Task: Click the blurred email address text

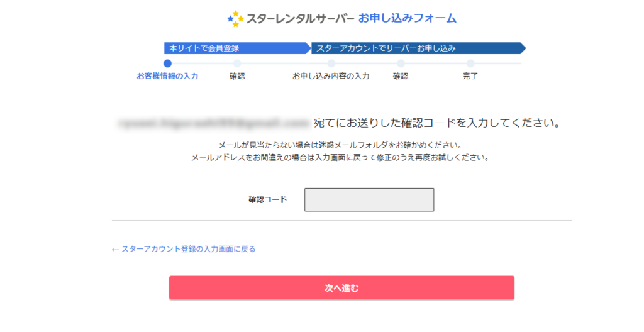Action: point(214,123)
